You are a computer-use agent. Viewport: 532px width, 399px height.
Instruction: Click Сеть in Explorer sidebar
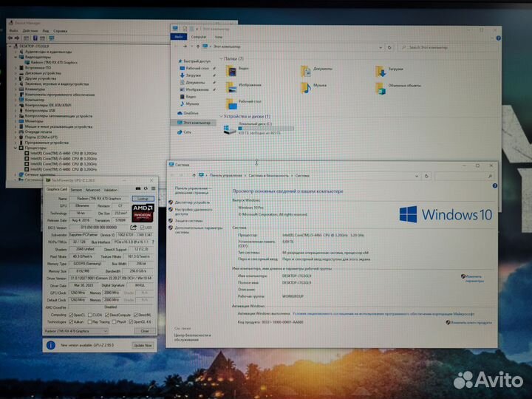click(x=185, y=132)
